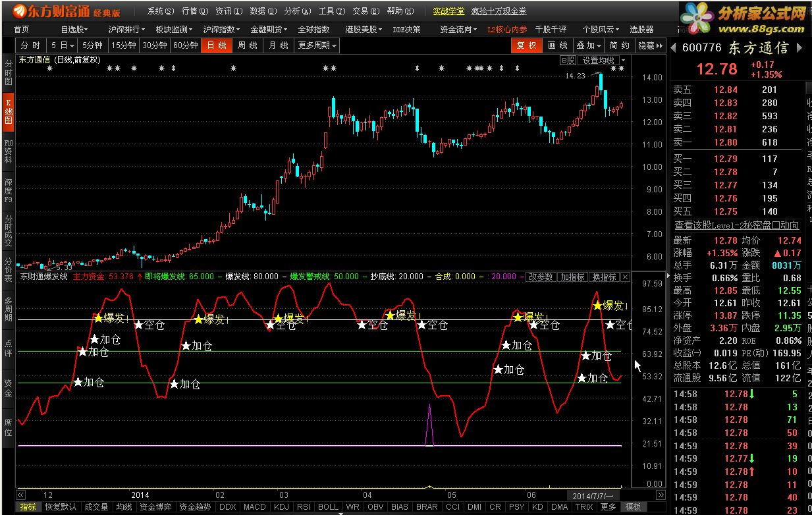Click the 设置均线 button
812x515 pixels.
pos(599,60)
